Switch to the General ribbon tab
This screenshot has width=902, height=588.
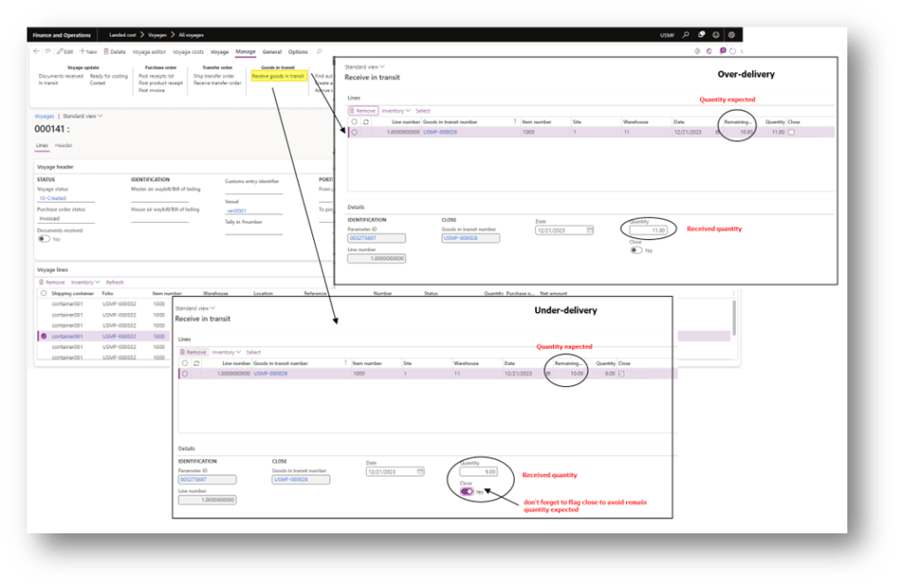[272, 52]
